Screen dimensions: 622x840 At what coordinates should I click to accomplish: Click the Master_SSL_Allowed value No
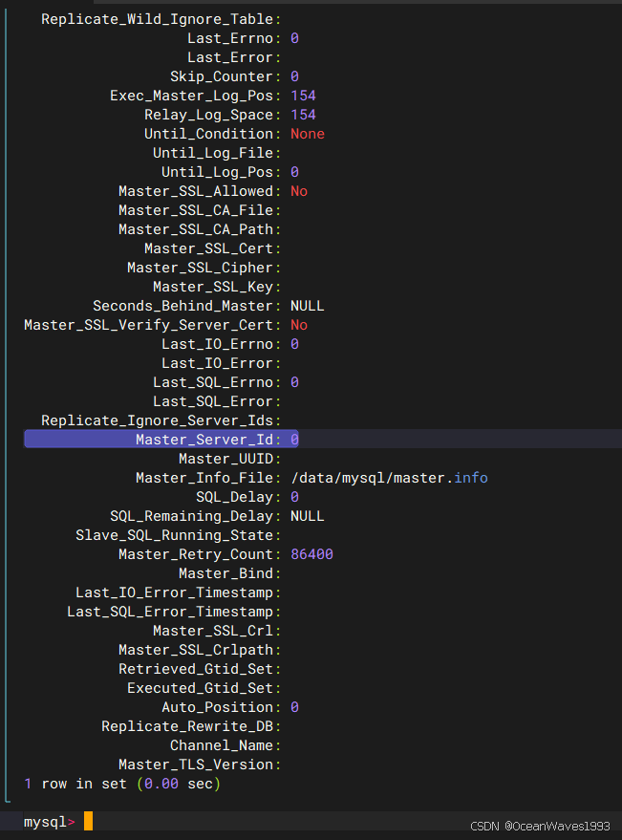pos(299,191)
